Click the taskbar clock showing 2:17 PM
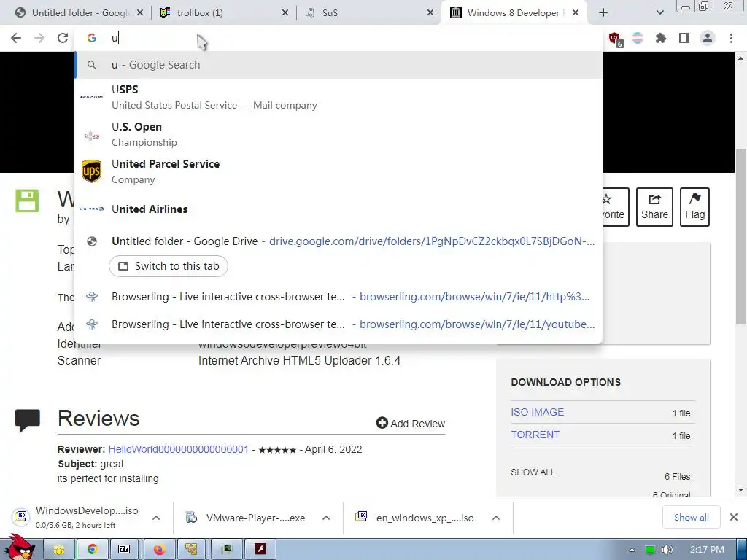 pos(707,550)
